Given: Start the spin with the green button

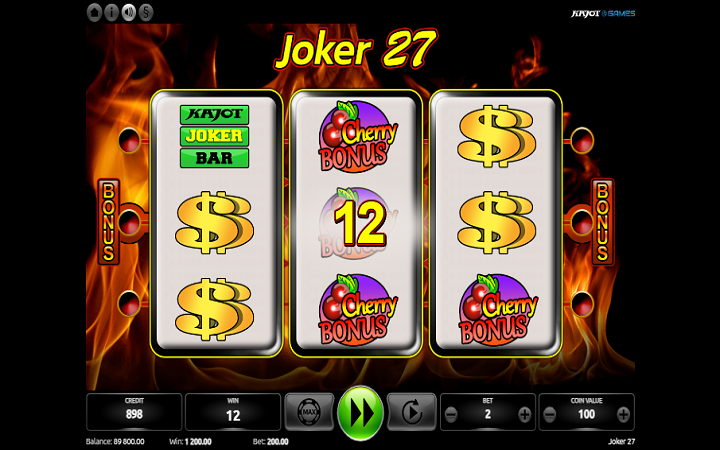Looking at the screenshot, I should (360, 413).
